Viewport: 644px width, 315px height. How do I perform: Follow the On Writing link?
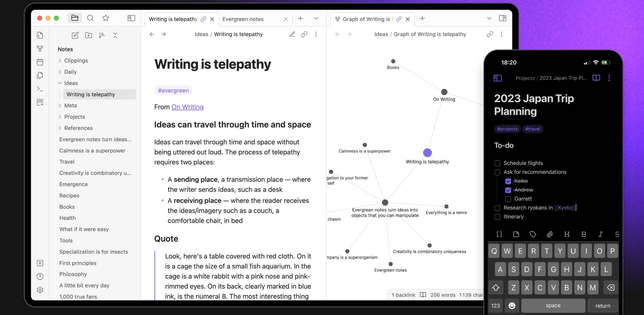(188, 107)
